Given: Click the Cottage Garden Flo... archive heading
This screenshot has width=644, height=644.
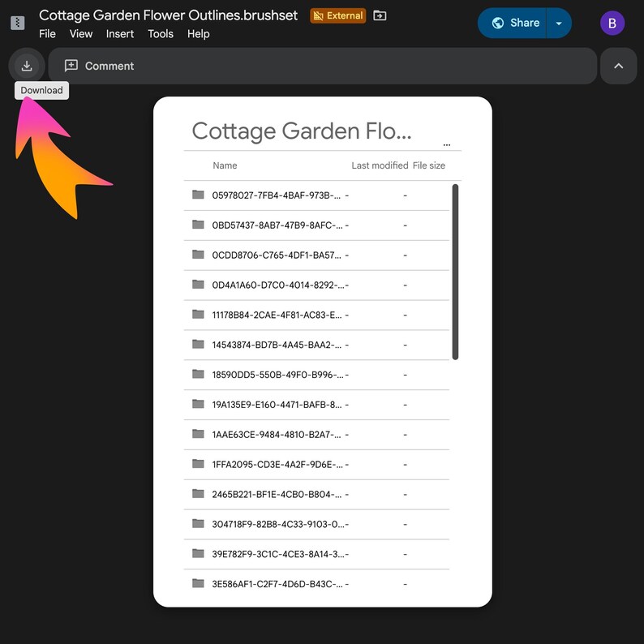Looking at the screenshot, I should (302, 131).
